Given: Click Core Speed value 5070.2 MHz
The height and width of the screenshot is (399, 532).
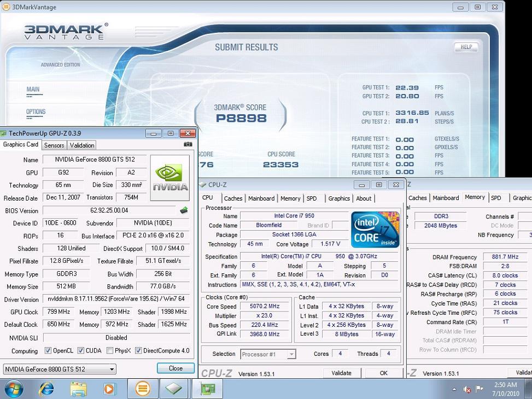Looking at the screenshot, I should coord(265,306).
